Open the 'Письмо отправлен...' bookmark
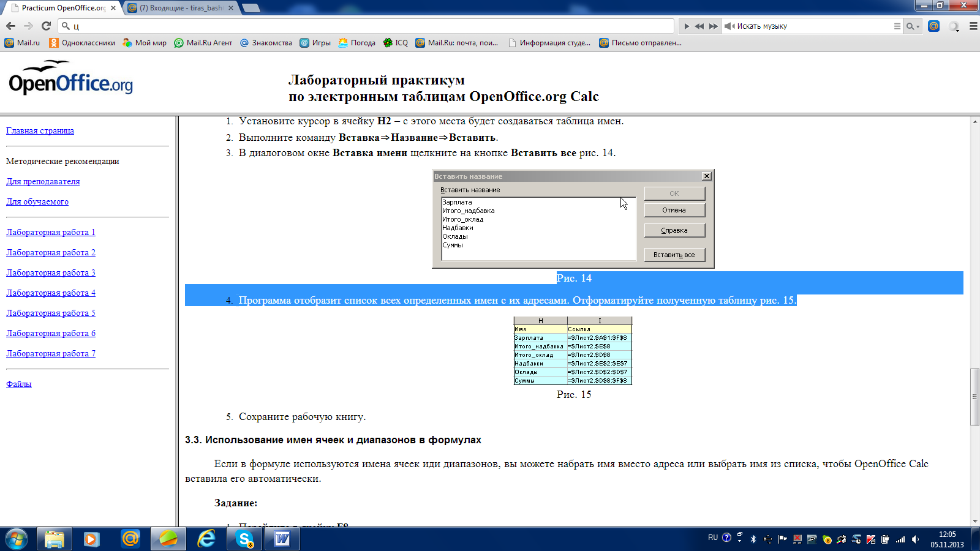 (641, 43)
